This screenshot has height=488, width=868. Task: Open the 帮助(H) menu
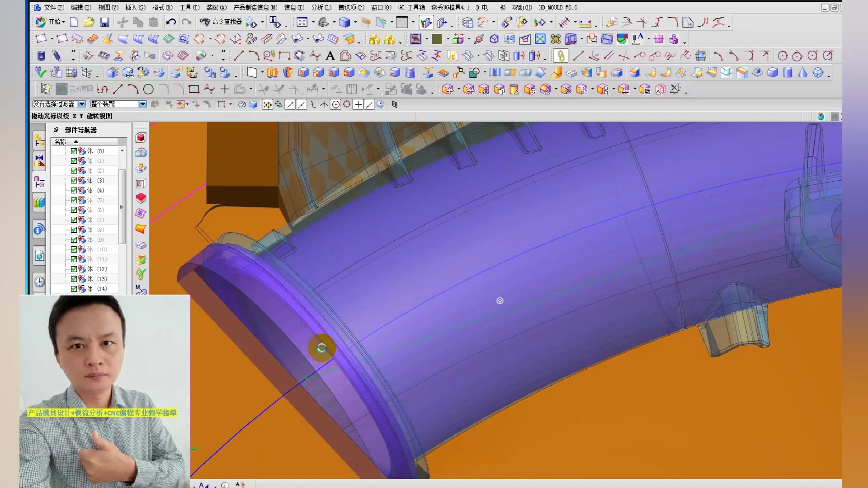(x=522, y=7)
